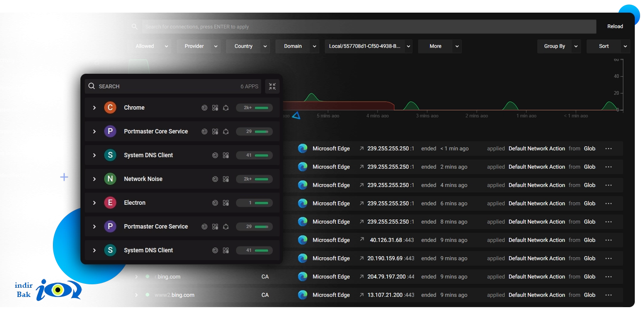
Task: Click the IP address 13.107.21.200
Action: tap(385, 295)
